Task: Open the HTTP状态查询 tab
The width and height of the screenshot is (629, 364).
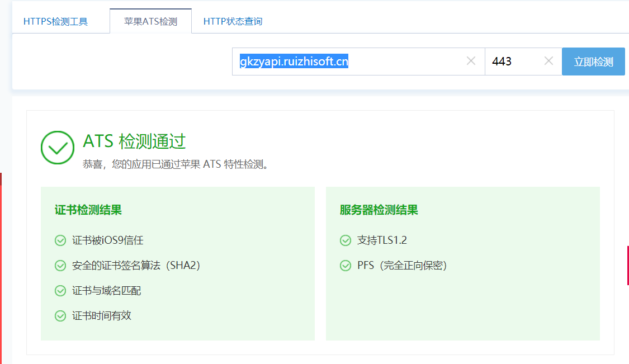Action: [x=233, y=21]
